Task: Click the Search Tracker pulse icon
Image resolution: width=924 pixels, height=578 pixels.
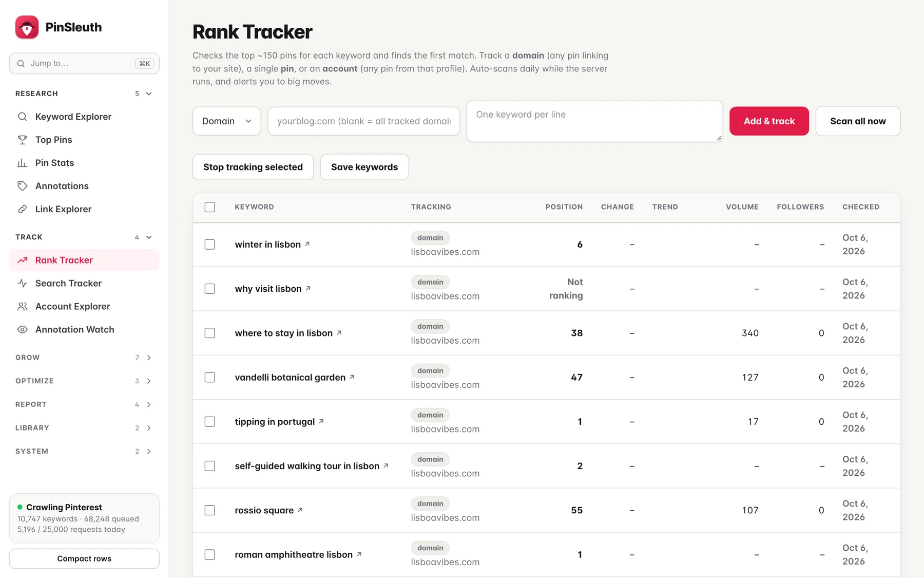Action: point(22,284)
